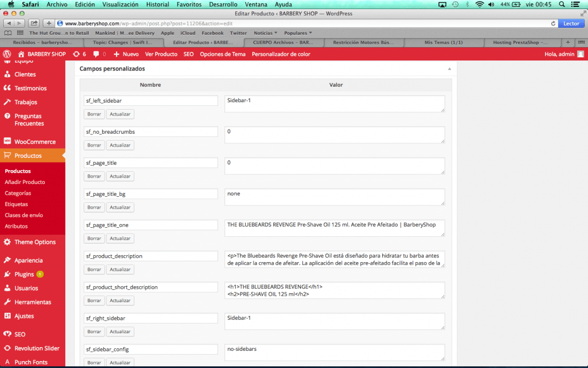Switch to Hosting PrestaShop tab
Viewport: 588px width, 368px height.
click(520, 42)
